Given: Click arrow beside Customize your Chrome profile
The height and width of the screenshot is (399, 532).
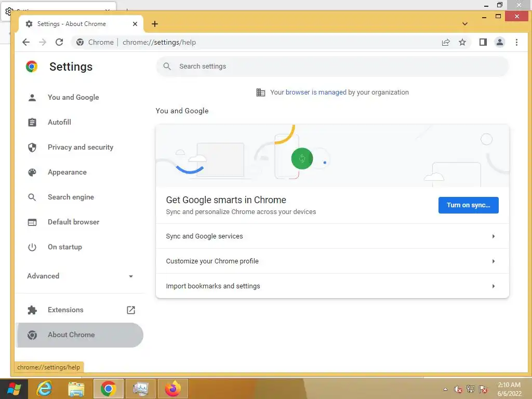Looking at the screenshot, I should click(494, 261).
